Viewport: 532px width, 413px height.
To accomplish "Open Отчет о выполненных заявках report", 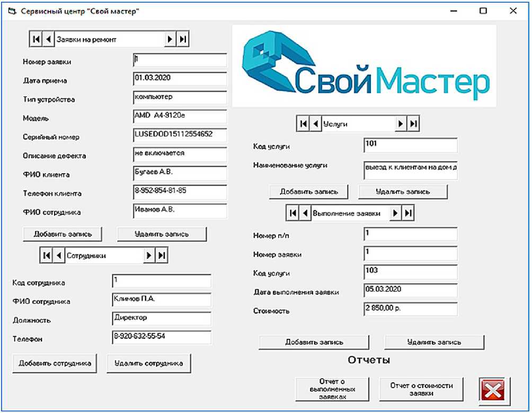I will pyautogui.click(x=333, y=389).
